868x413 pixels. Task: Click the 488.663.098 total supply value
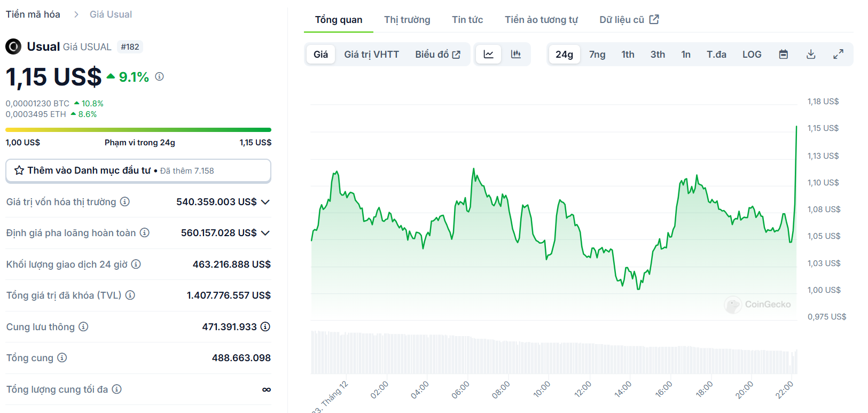point(241,357)
